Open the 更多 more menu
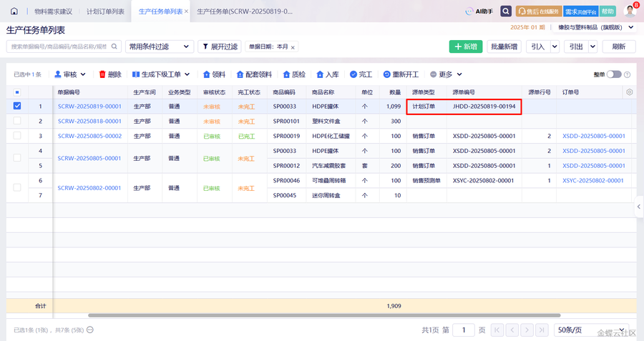Image resolution: width=644 pixels, height=341 pixels. pos(446,74)
